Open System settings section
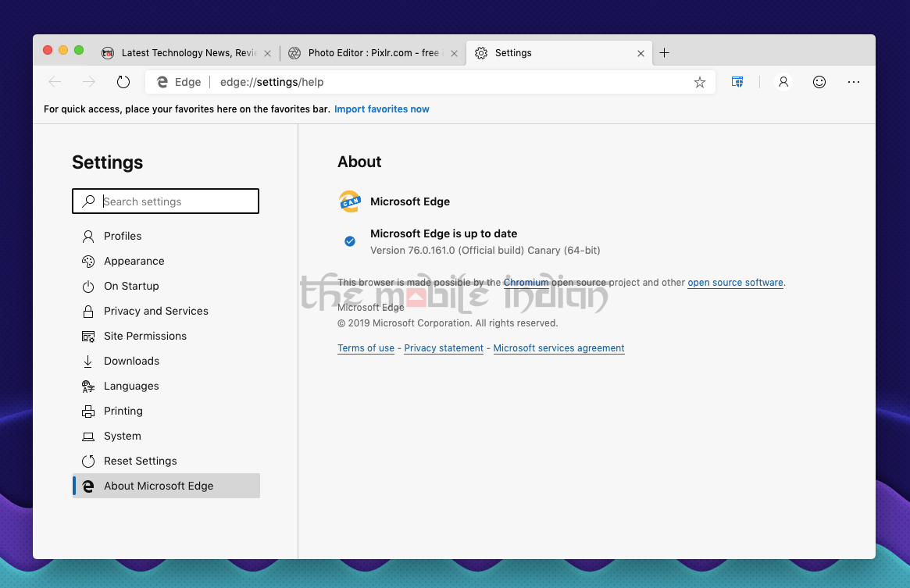Screen dimensions: 910x588 tap(166, 436)
